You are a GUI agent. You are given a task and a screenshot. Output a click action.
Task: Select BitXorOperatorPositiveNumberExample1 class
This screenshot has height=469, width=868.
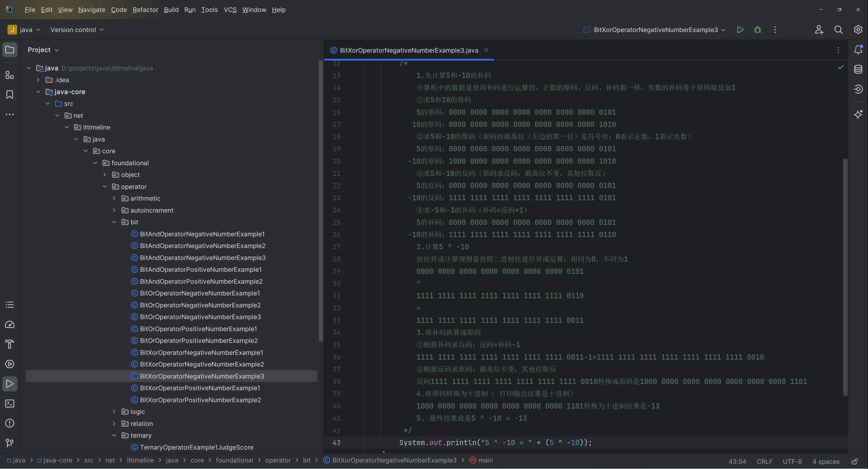(200, 388)
